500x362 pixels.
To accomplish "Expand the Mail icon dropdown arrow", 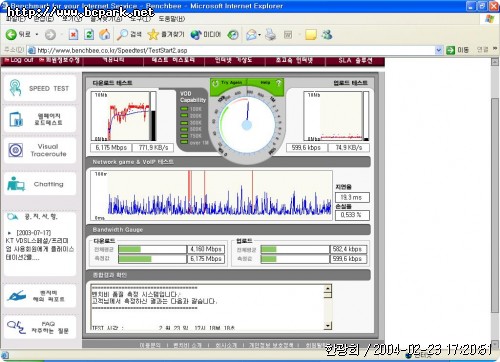I will point(260,34).
